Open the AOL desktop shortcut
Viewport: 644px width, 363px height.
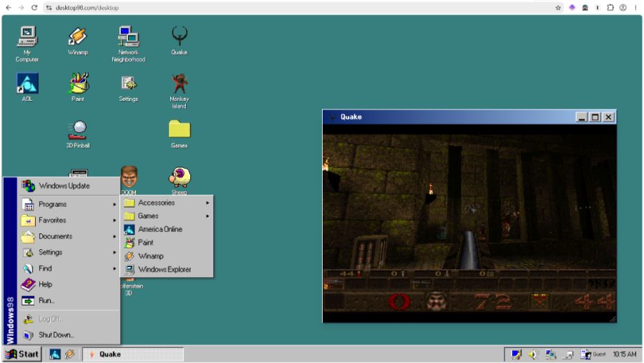[27, 87]
